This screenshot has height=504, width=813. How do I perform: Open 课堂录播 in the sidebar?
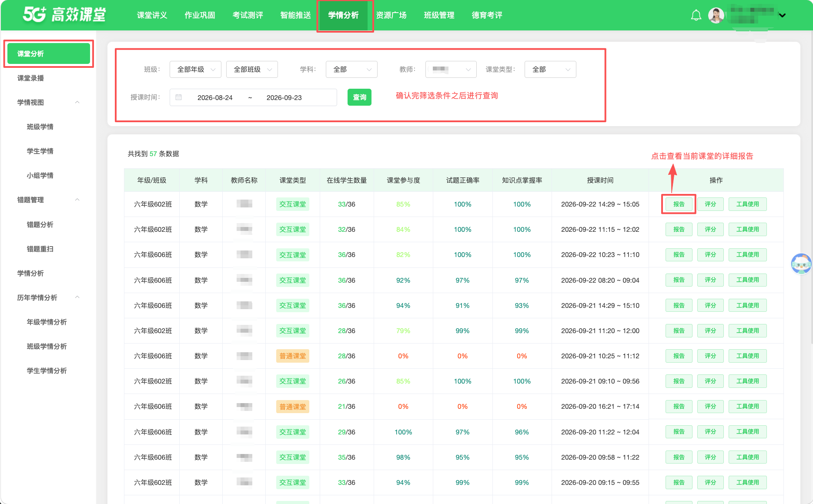[30, 78]
